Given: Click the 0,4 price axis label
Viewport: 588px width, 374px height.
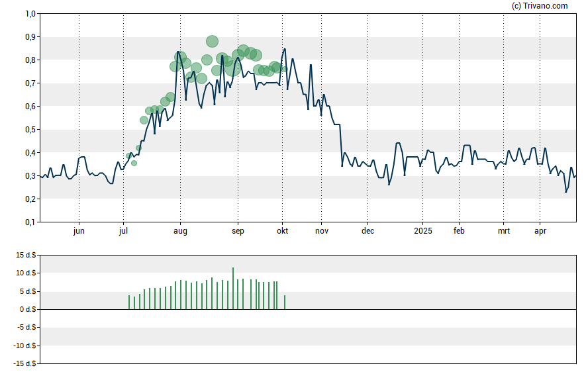Looking at the screenshot, I should click(30, 152).
